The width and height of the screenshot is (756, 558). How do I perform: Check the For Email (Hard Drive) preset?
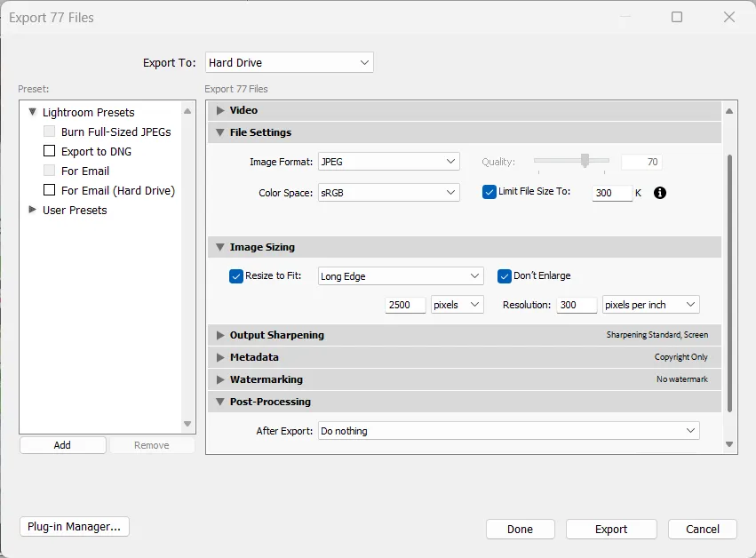(49, 190)
